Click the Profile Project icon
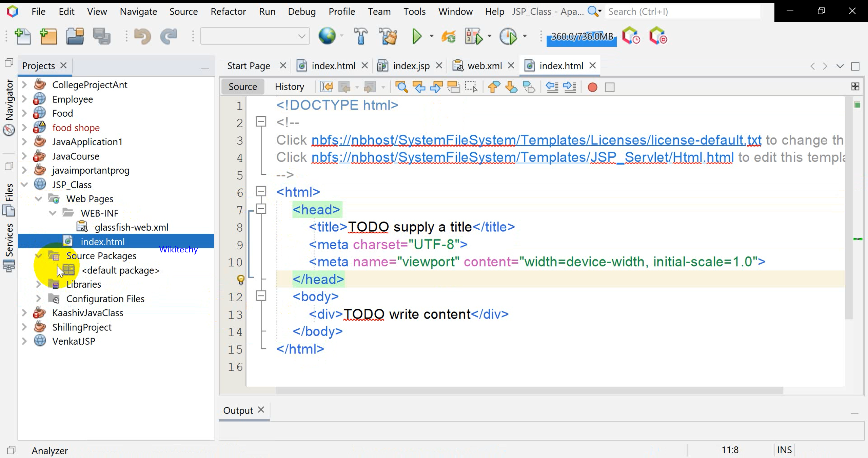868x458 pixels. click(x=508, y=36)
